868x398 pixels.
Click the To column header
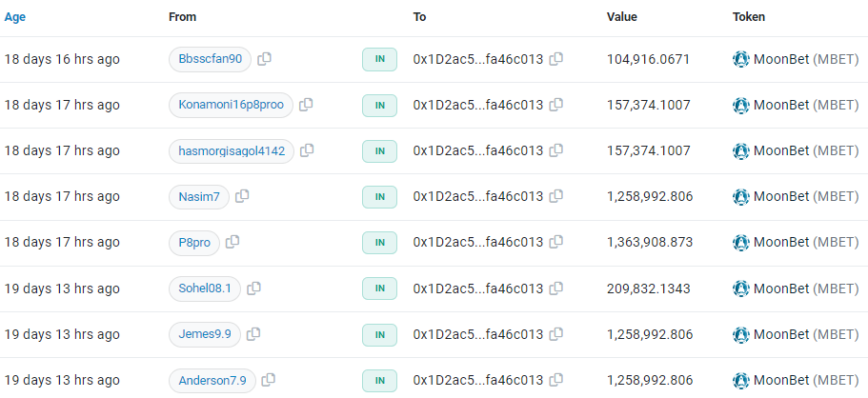tap(419, 17)
